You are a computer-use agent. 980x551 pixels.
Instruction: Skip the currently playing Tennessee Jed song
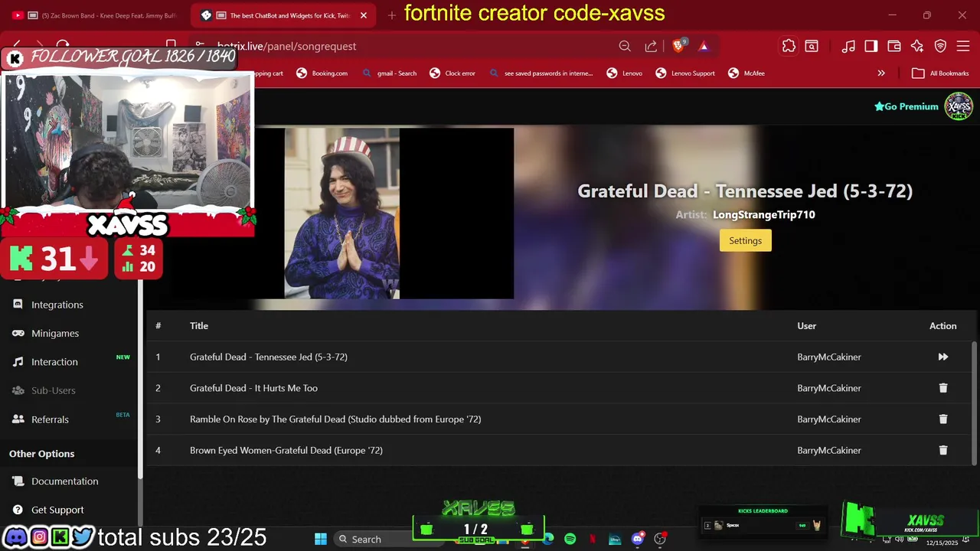click(x=943, y=357)
